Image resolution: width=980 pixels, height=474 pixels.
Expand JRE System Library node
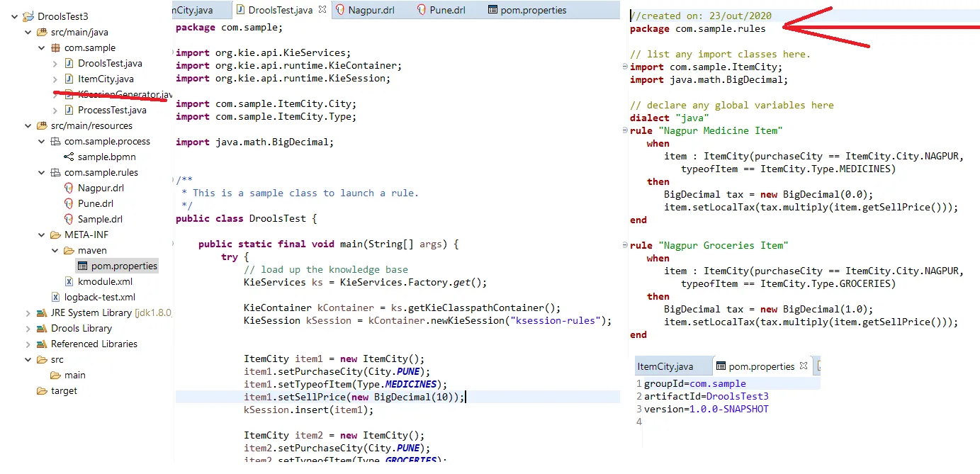(28, 312)
